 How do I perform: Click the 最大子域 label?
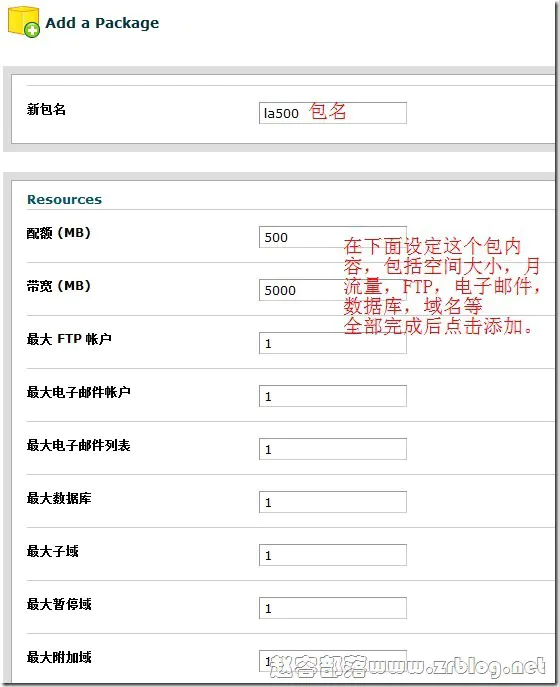tap(53, 551)
